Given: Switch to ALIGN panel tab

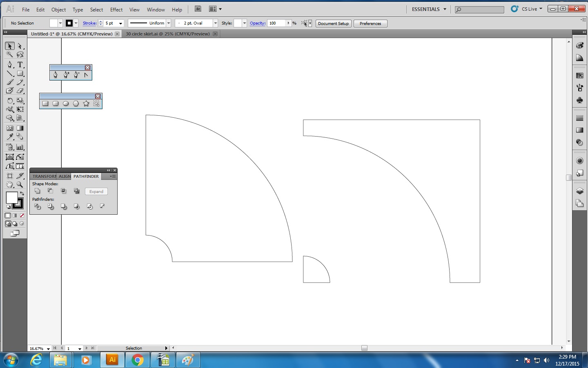Looking at the screenshot, I should (x=65, y=176).
